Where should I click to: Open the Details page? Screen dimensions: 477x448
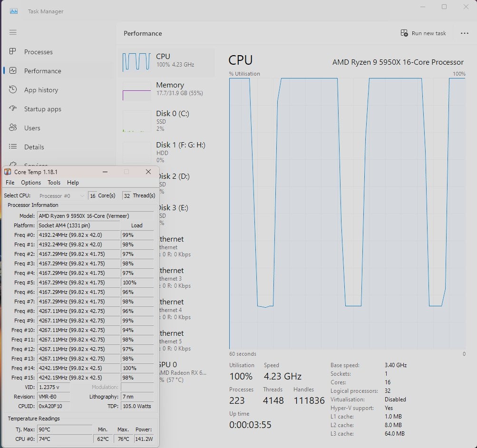[x=34, y=147]
